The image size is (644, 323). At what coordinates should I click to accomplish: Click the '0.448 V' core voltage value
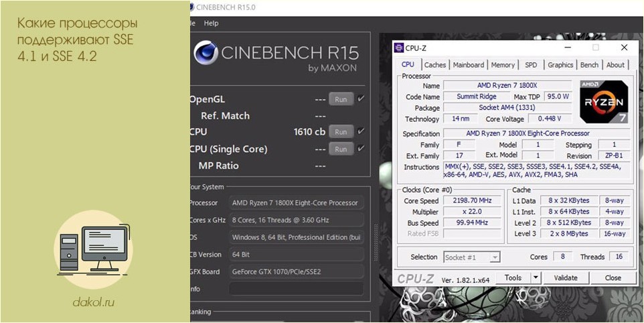click(550, 119)
